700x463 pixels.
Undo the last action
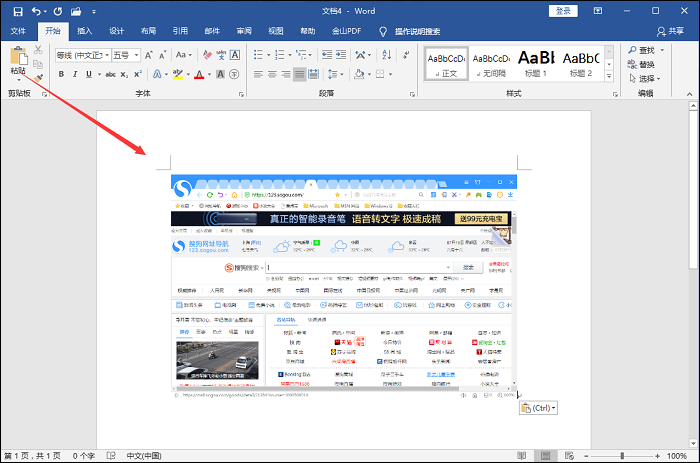pos(37,11)
